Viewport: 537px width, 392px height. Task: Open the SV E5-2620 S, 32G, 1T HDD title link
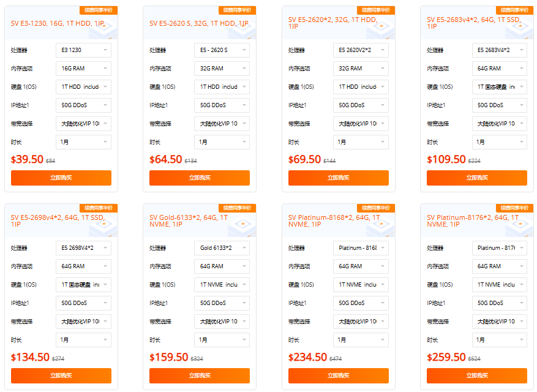[199, 23]
